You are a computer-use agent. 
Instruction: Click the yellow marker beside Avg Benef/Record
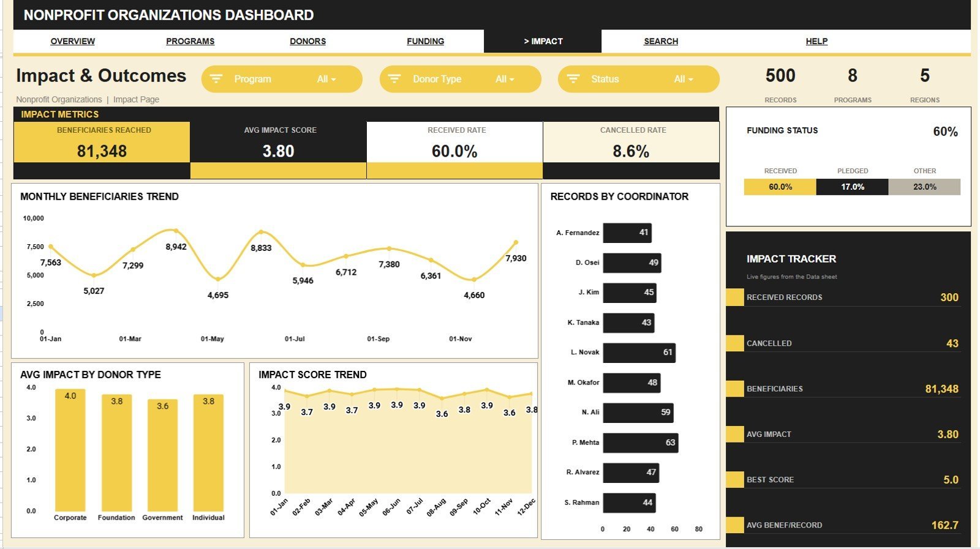734,525
